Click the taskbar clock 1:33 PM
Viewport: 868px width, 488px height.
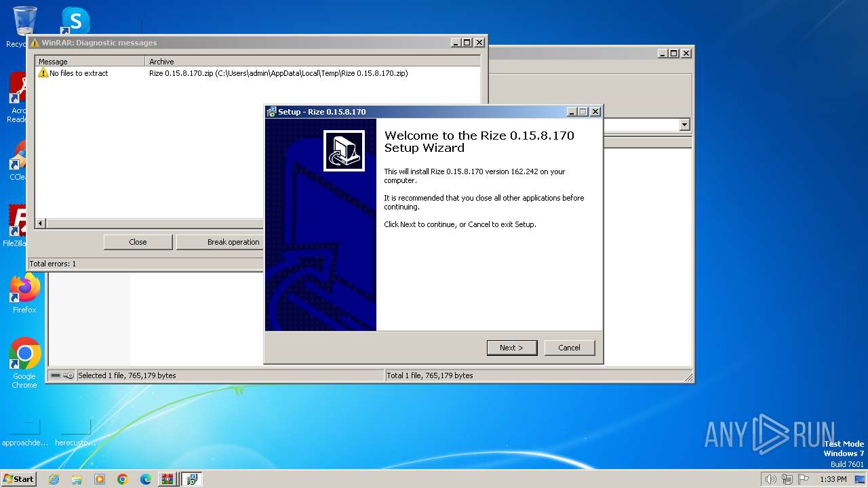coord(833,479)
